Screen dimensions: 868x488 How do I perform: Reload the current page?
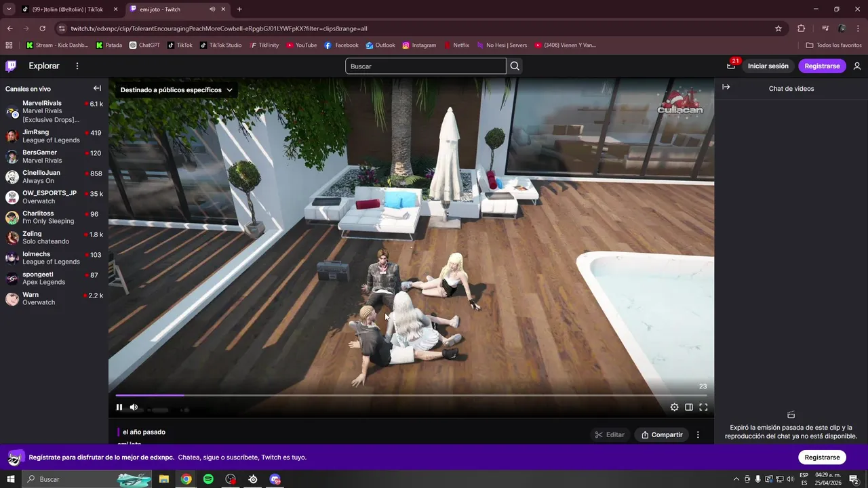(42, 28)
